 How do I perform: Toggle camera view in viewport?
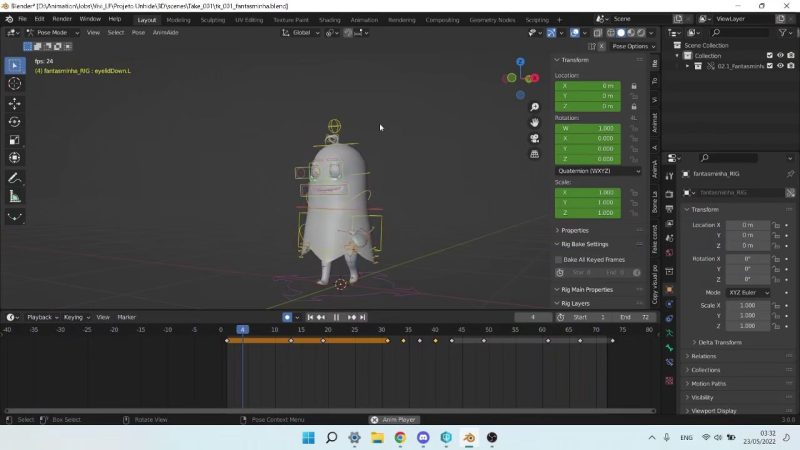[x=536, y=138]
